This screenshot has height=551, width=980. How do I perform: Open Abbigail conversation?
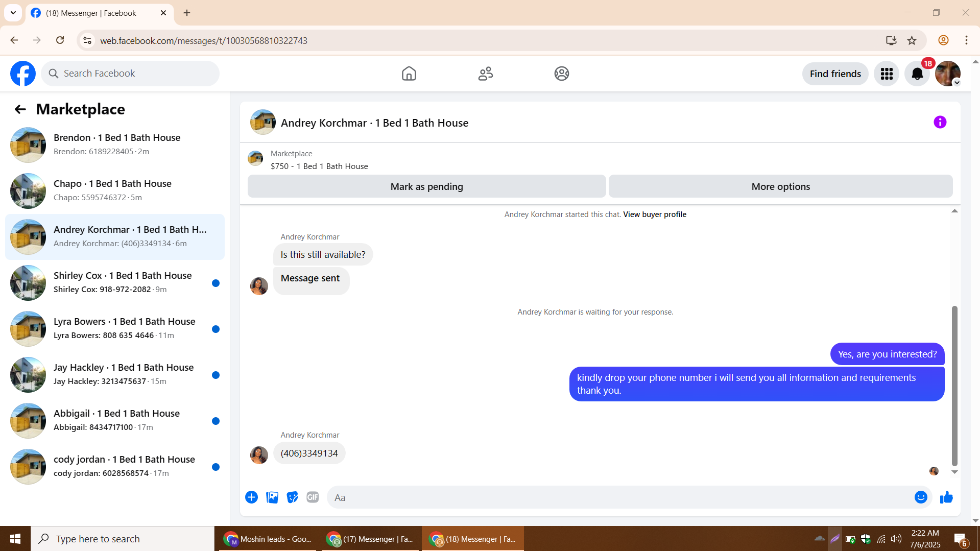click(x=115, y=421)
